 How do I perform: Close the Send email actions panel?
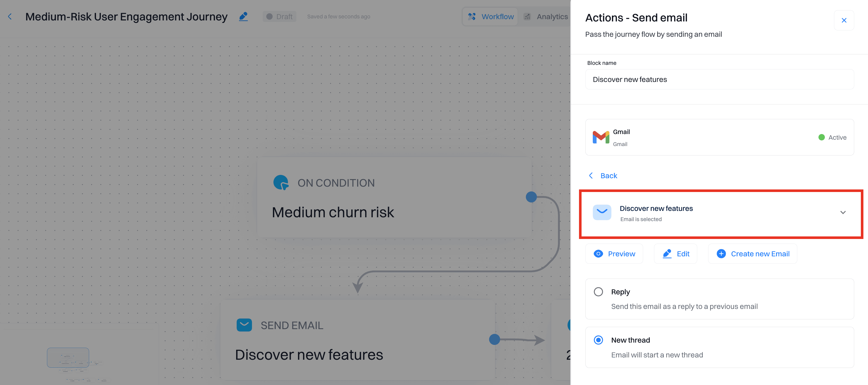coord(844,20)
